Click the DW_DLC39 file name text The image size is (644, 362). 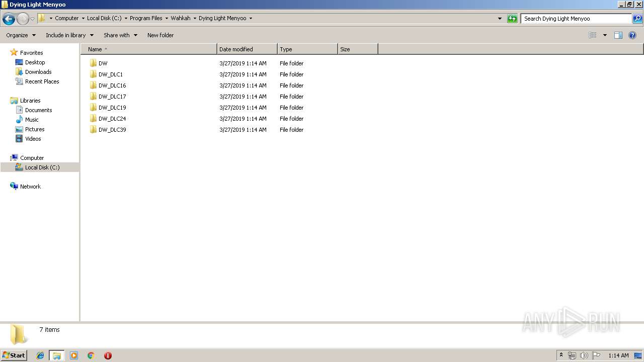tap(112, 130)
